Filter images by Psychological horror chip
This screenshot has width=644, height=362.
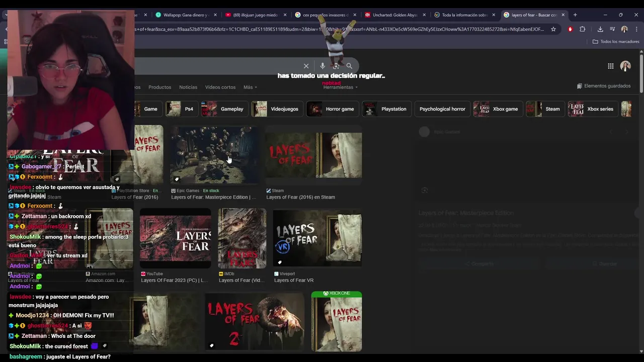coord(442,109)
